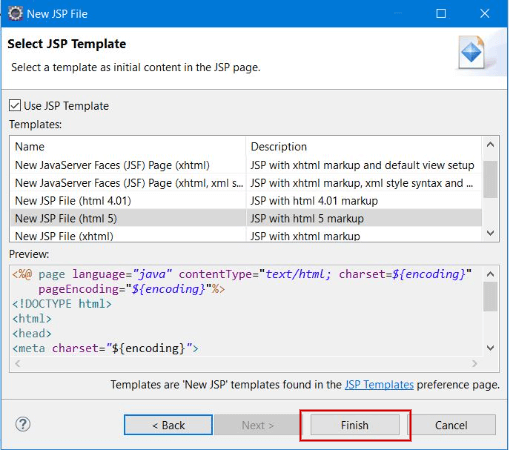
Task: Select New JSP File (html 4.01) template
Action: [246, 201]
